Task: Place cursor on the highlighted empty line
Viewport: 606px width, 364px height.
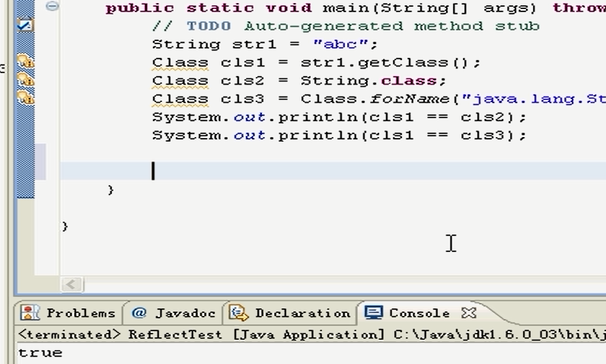Action: pyautogui.click(x=333, y=171)
